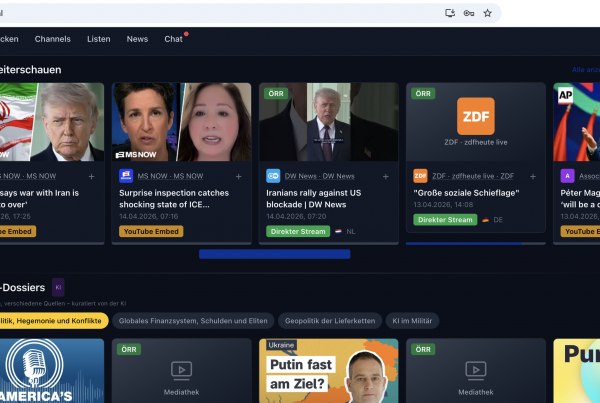Select Geopolitik der Lieferketten chip
This screenshot has height=403, width=600.
pyautogui.click(x=330, y=321)
